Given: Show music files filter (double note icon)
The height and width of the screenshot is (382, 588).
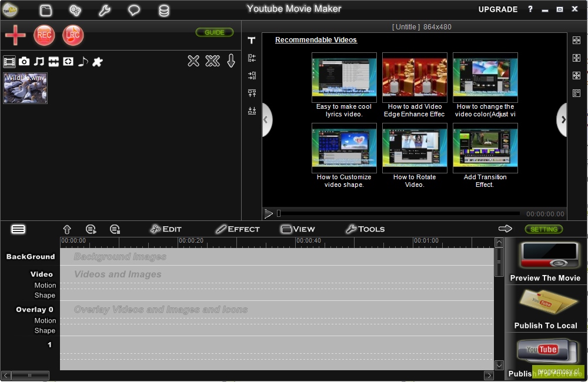Looking at the screenshot, I should pyautogui.click(x=39, y=62).
